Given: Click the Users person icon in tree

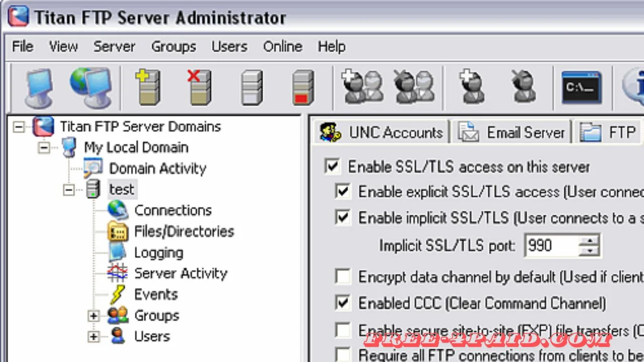Looking at the screenshot, I should pos(118,336).
